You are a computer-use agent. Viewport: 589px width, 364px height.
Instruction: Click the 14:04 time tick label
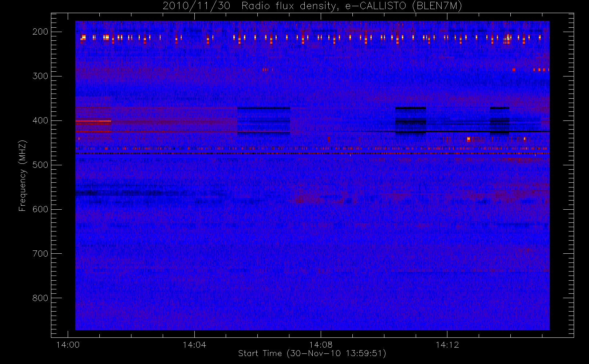194,345
